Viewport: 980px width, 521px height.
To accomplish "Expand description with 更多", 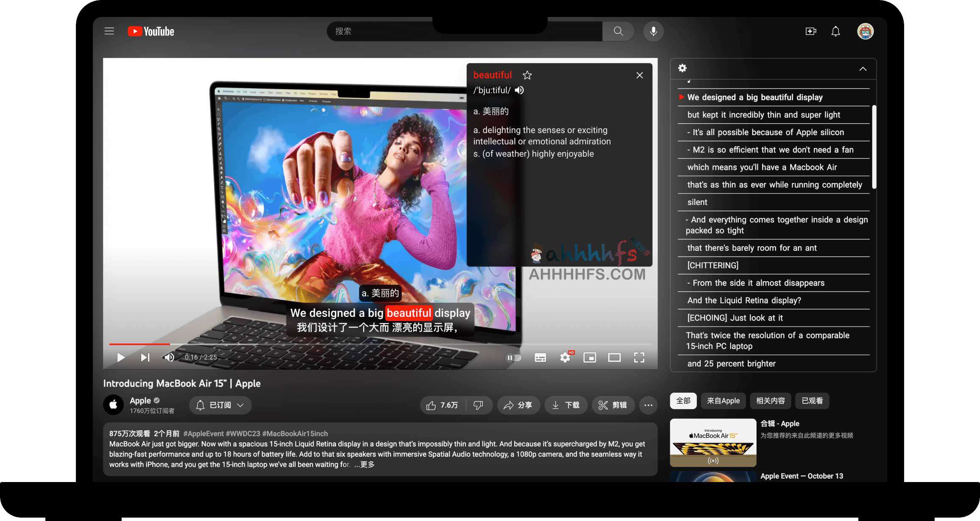I will tap(367, 465).
